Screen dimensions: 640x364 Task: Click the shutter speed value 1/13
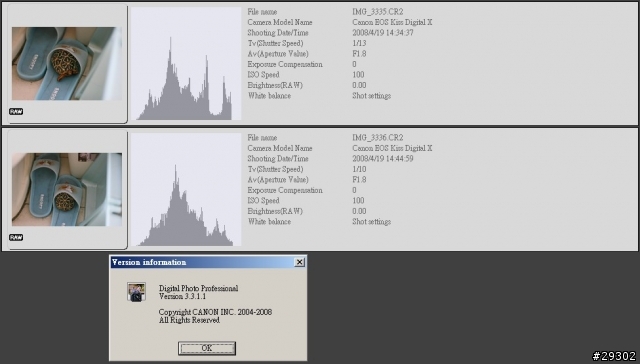coord(359,43)
